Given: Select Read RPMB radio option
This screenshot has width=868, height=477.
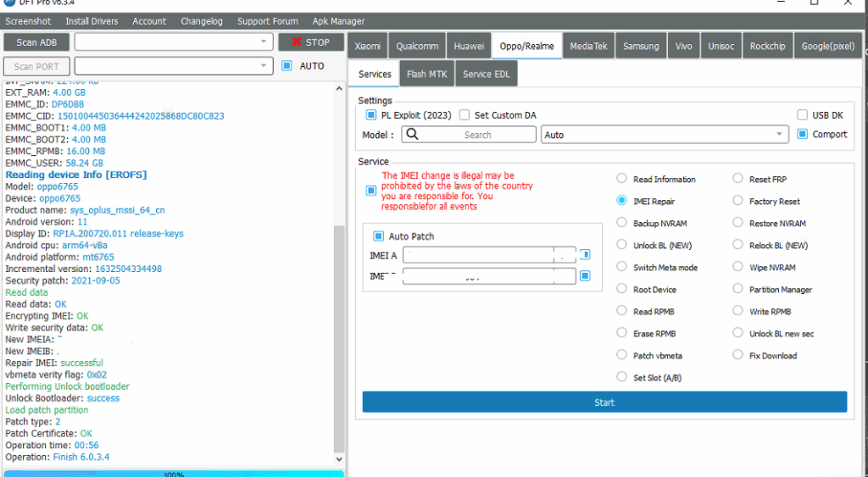Looking at the screenshot, I should pyautogui.click(x=621, y=311).
